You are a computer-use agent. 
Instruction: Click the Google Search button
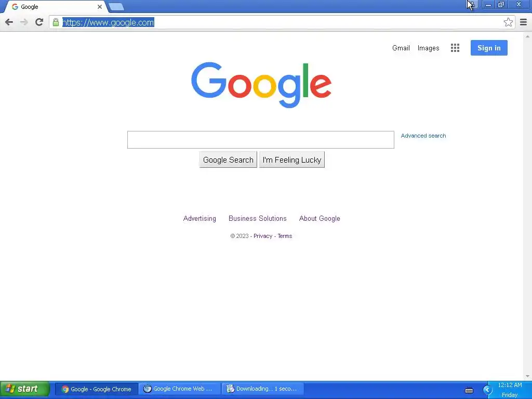pyautogui.click(x=228, y=160)
